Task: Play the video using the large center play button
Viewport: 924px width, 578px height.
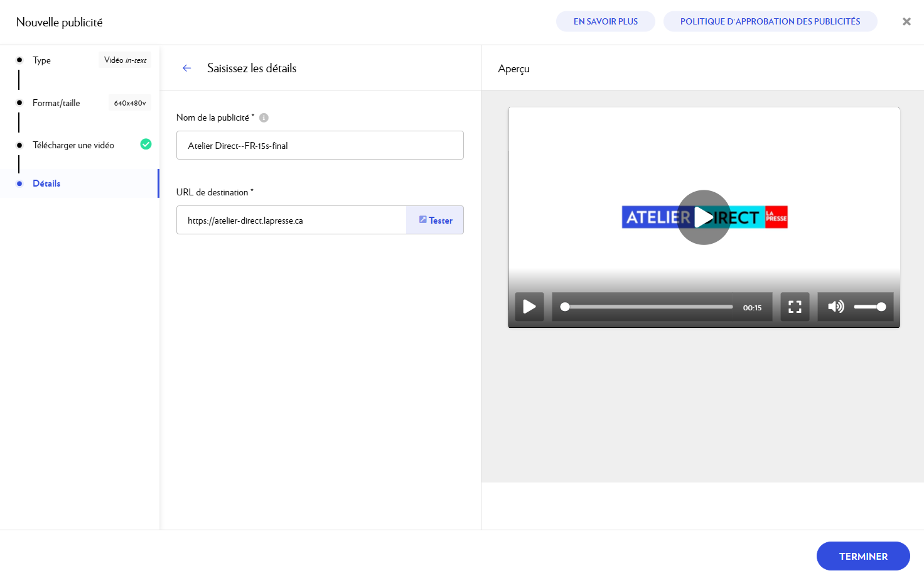Action: tap(704, 217)
